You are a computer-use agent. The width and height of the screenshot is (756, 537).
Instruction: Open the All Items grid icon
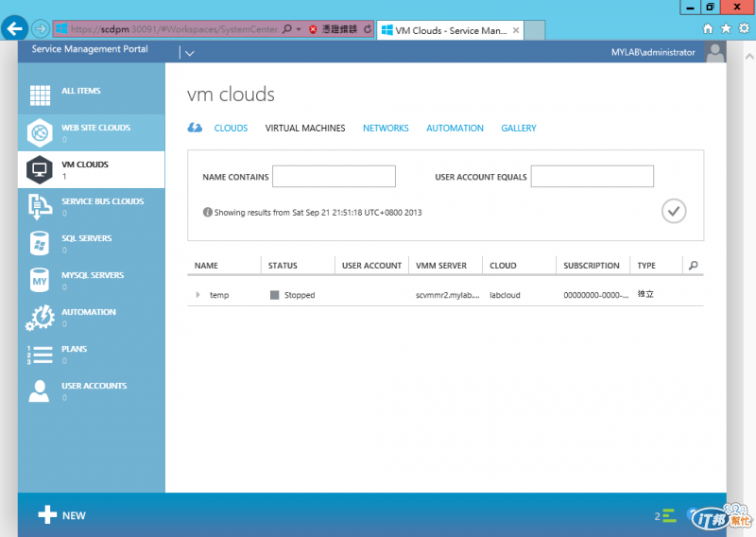tap(40, 95)
